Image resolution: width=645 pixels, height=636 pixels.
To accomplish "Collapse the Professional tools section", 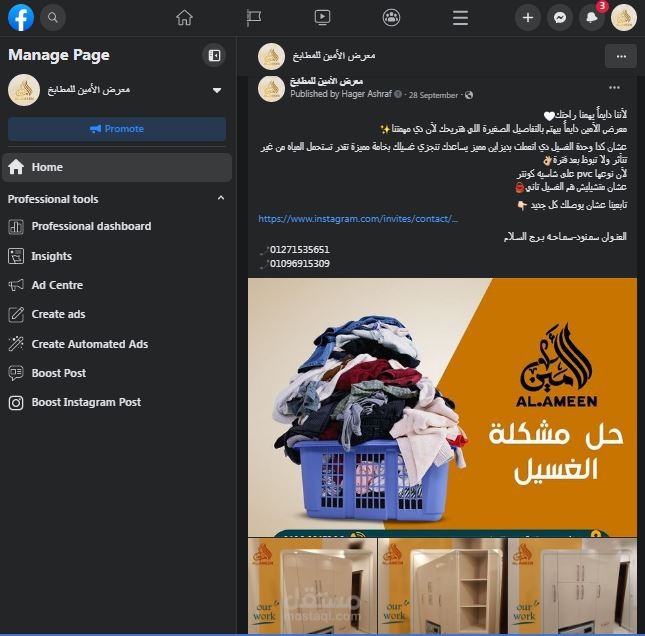I will coord(221,198).
